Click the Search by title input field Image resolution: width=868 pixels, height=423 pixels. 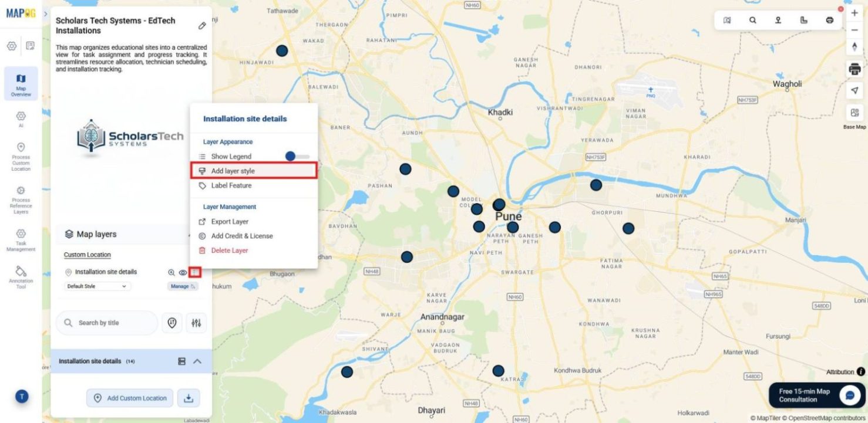point(106,322)
